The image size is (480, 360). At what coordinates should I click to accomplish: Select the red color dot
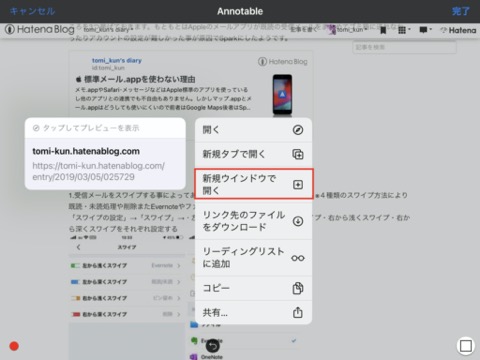point(14,346)
